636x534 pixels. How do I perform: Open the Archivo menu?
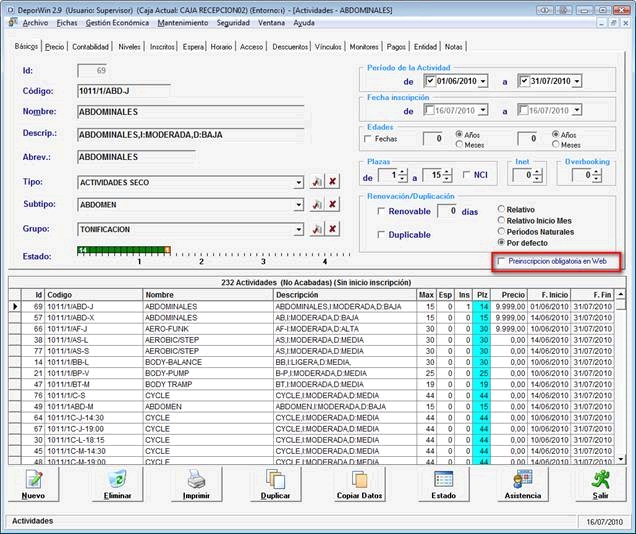click(35, 23)
